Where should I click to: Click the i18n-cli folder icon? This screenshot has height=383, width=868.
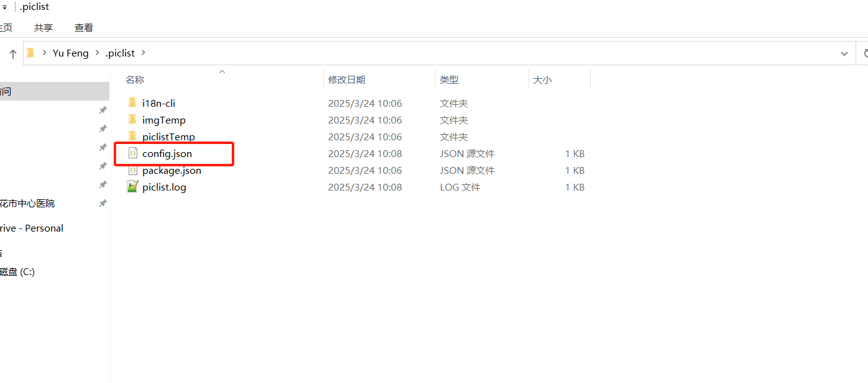tap(132, 103)
